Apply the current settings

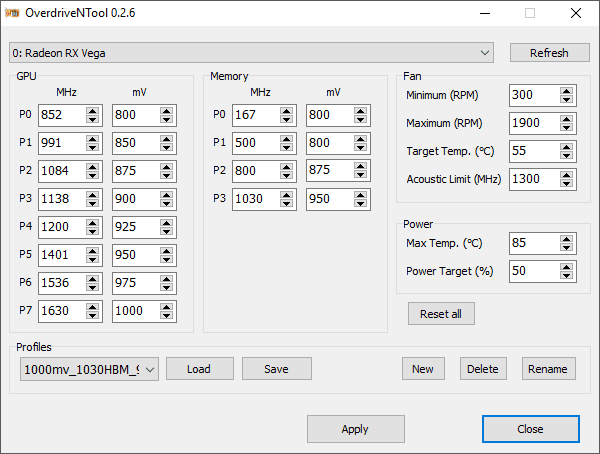(355, 429)
